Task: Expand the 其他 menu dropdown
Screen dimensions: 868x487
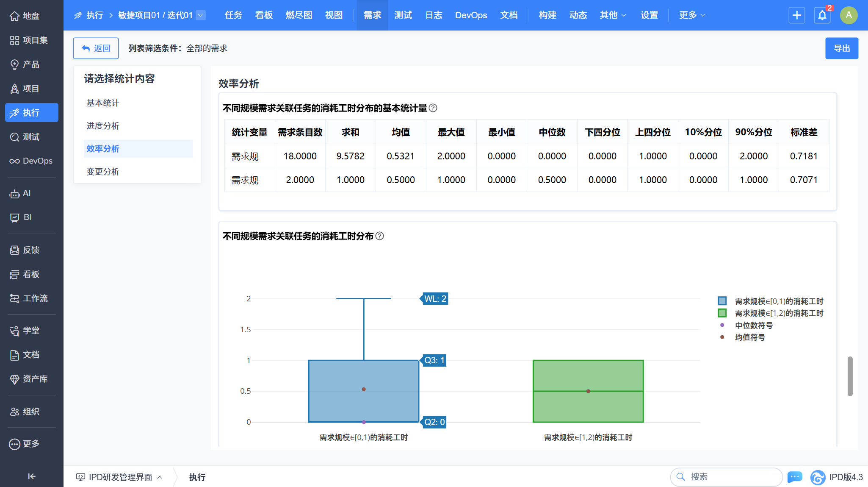Action: (x=613, y=15)
